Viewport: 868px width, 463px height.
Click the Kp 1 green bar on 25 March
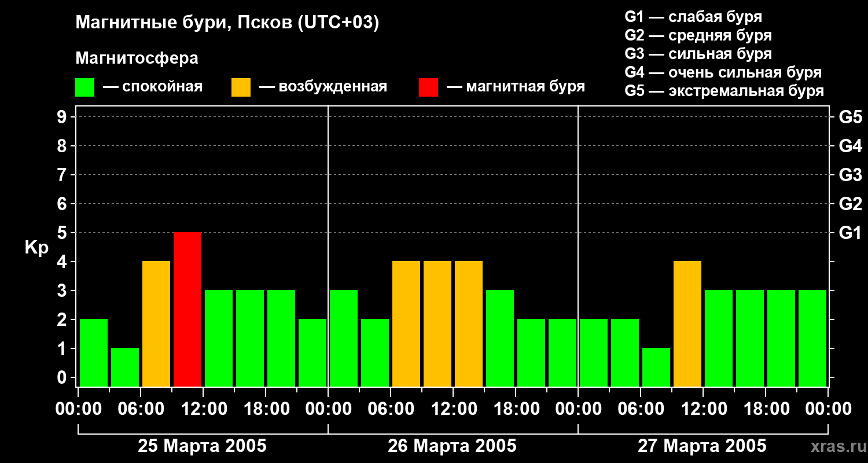pos(125,367)
